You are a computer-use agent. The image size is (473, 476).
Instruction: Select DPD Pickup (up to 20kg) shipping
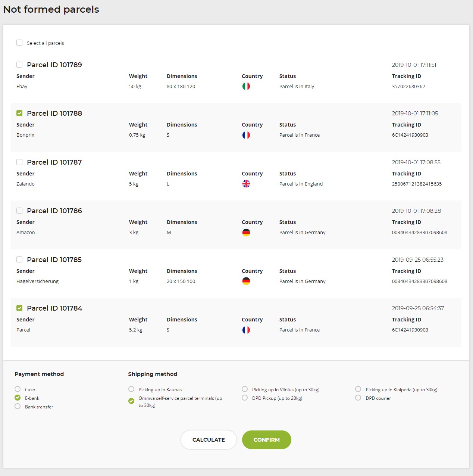[245, 398]
